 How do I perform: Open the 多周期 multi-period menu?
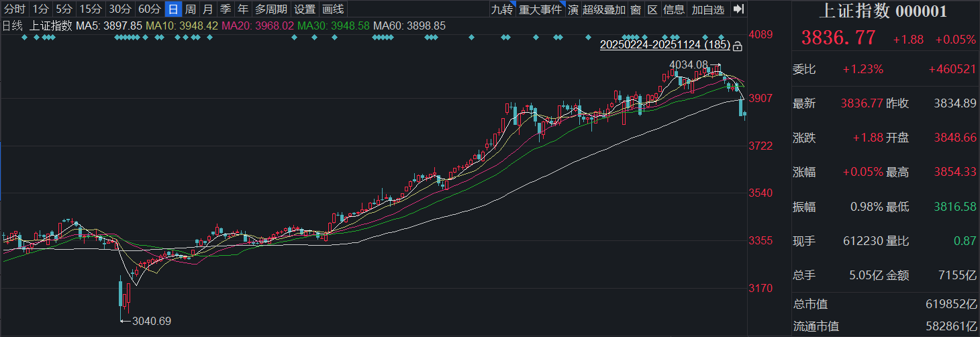[271, 9]
